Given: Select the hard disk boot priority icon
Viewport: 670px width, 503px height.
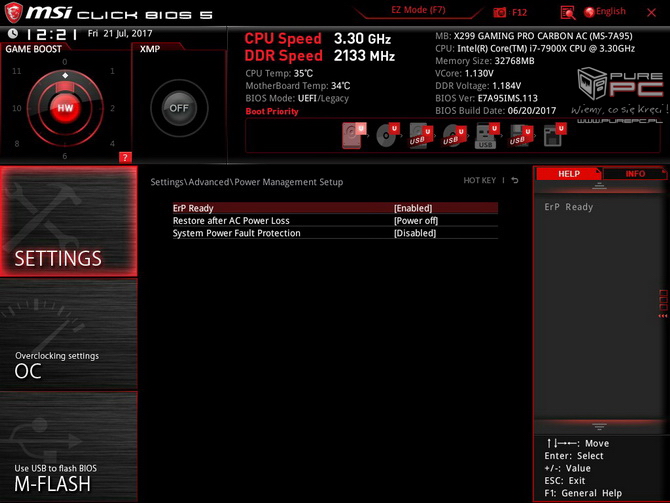Looking at the screenshot, I should [353, 135].
